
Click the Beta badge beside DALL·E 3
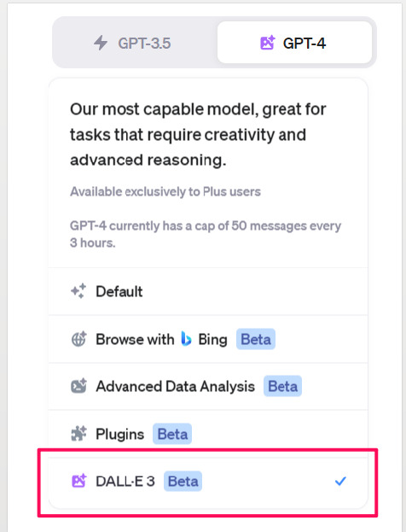[183, 481]
